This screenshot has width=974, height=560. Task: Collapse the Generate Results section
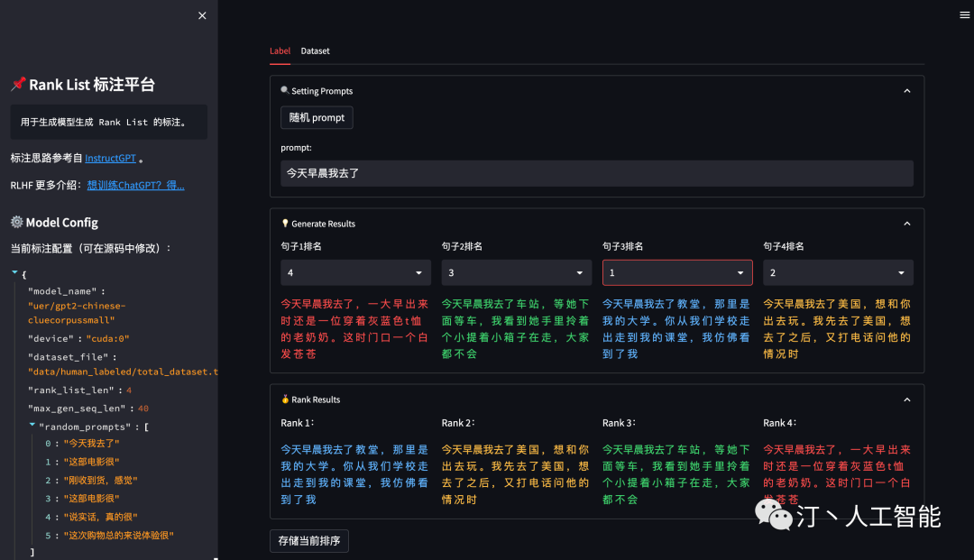[906, 223]
